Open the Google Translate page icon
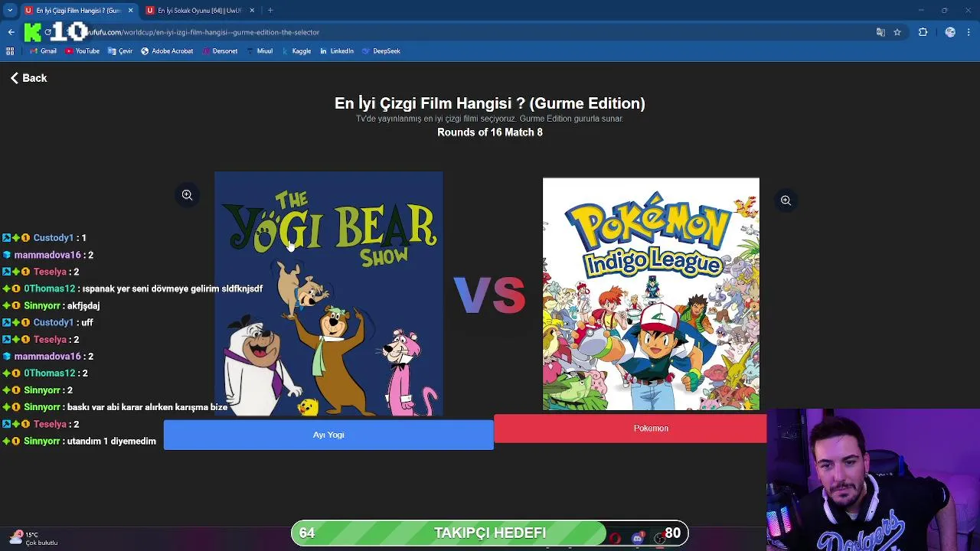The height and width of the screenshot is (551, 980). [880, 32]
